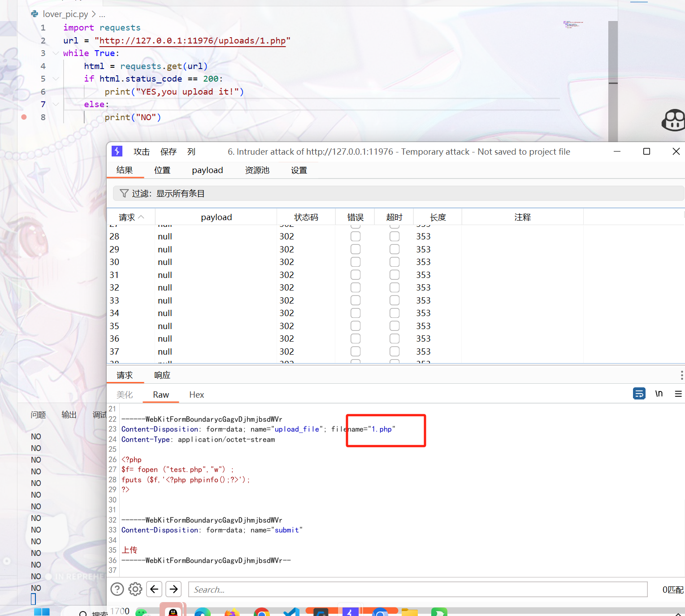Screen dimensions: 685x616
Task: Sort by 状态码 column header
Action: [306, 217]
